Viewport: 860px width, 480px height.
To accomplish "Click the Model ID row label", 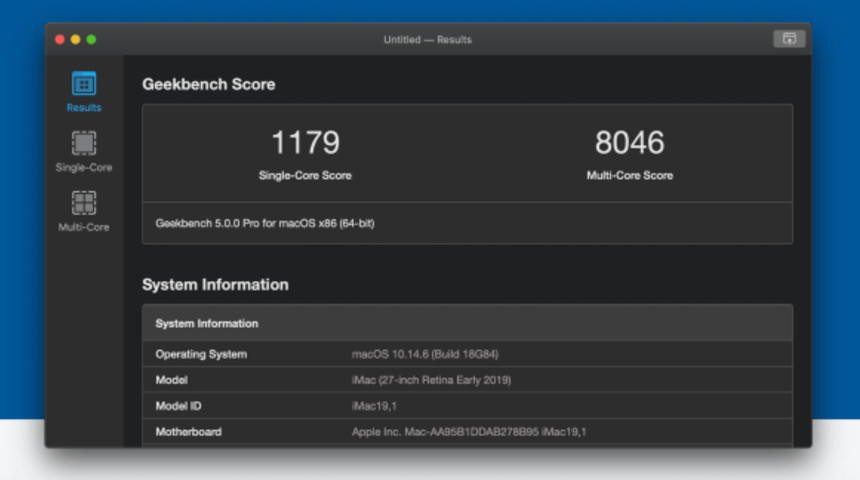I will (x=178, y=406).
